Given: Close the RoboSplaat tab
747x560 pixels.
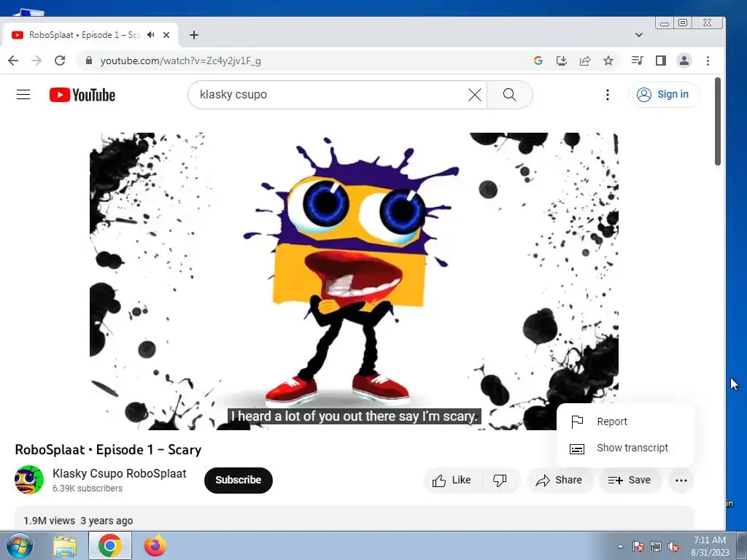Looking at the screenshot, I should [x=166, y=35].
